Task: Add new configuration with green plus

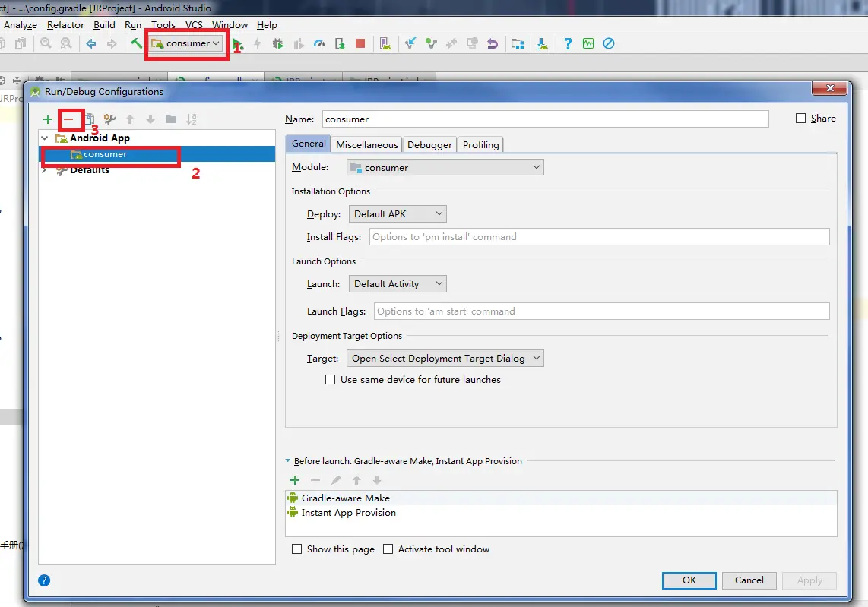Action: 48,119
